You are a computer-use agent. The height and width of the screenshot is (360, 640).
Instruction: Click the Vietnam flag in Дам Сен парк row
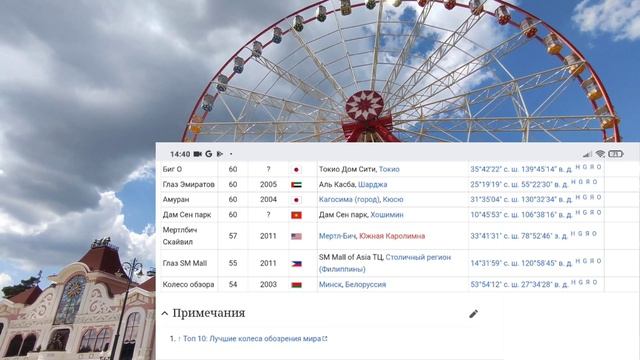click(x=296, y=215)
